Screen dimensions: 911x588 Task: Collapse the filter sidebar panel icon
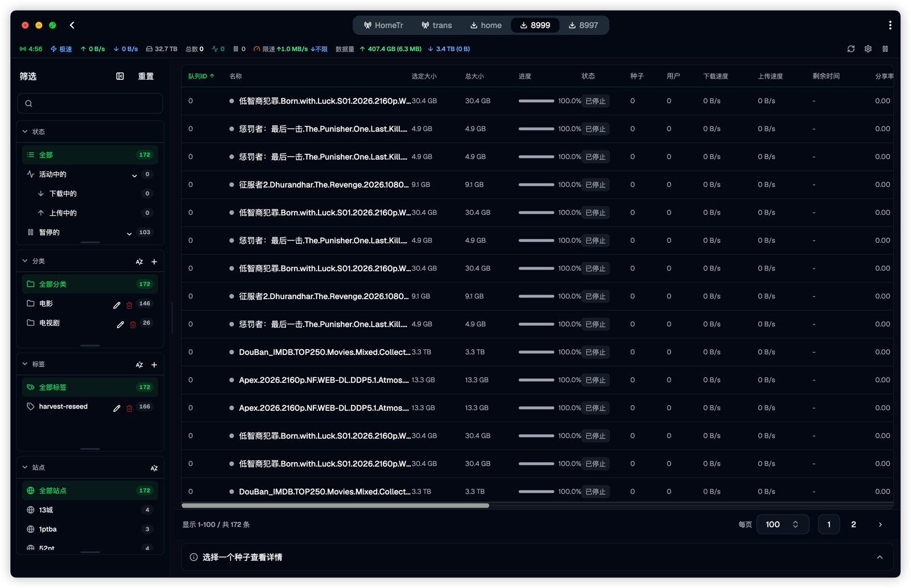click(120, 76)
